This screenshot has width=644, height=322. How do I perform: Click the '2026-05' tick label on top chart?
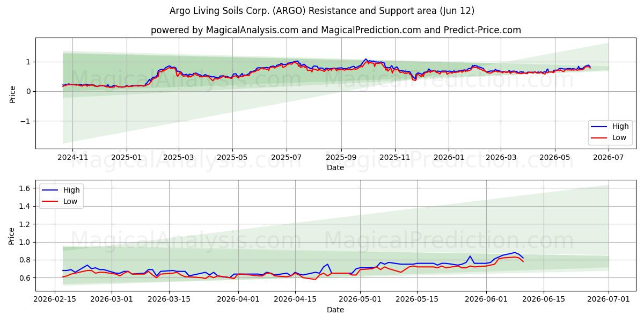(x=555, y=157)
